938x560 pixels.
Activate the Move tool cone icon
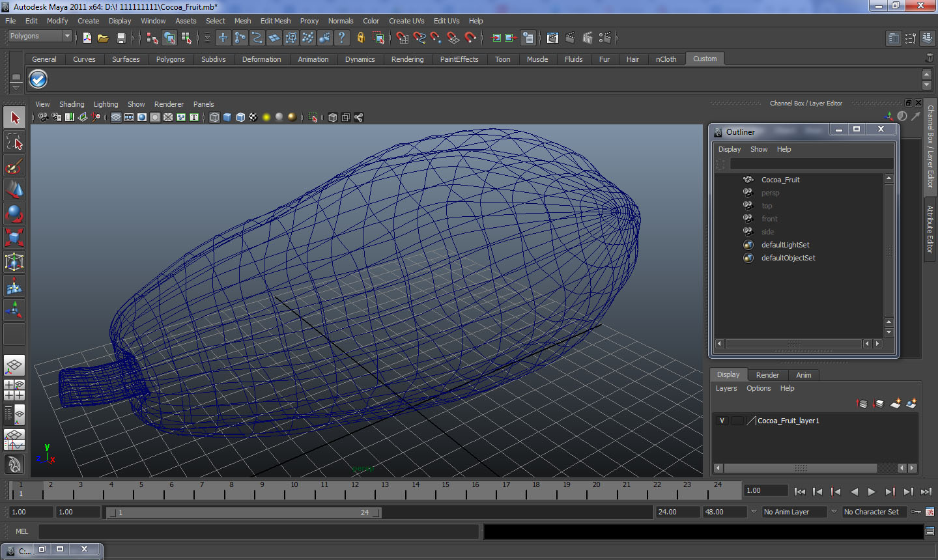pyautogui.click(x=14, y=189)
